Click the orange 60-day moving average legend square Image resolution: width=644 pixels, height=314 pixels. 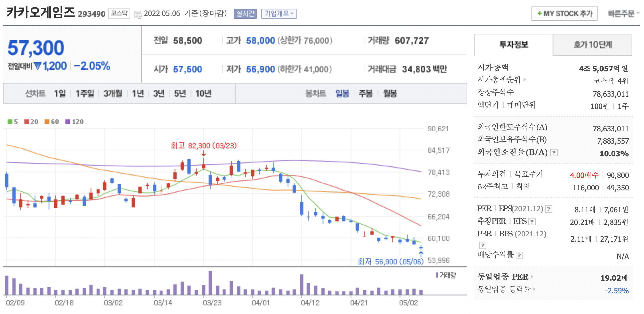click(x=47, y=122)
